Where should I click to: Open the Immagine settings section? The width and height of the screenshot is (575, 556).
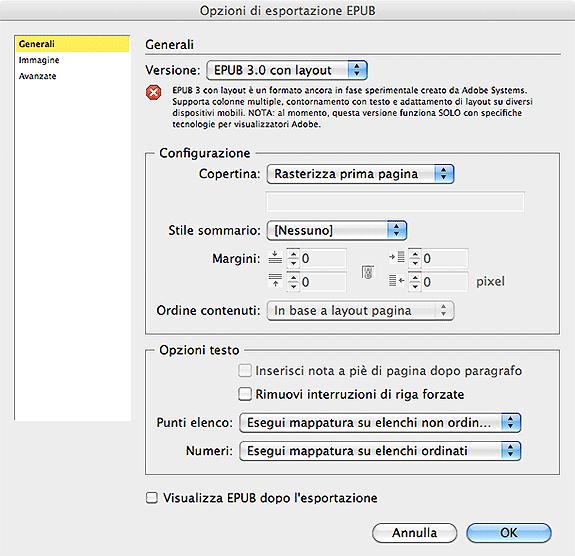(39, 60)
